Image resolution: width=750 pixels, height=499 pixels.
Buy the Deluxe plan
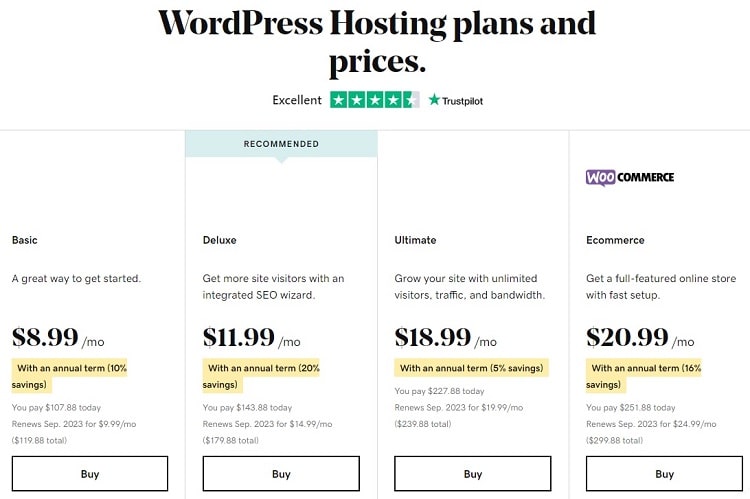(x=281, y=474)
